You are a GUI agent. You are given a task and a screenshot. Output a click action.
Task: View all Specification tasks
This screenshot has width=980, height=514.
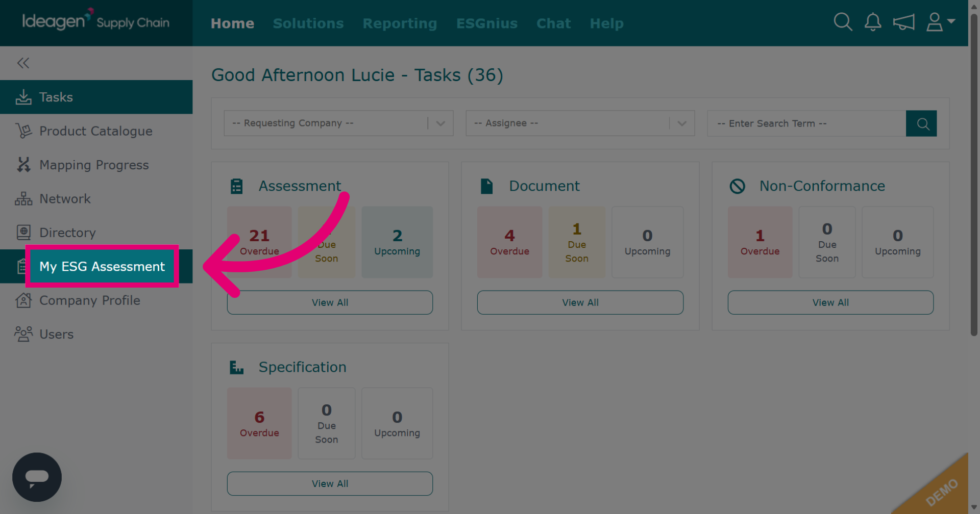[330, 483]
